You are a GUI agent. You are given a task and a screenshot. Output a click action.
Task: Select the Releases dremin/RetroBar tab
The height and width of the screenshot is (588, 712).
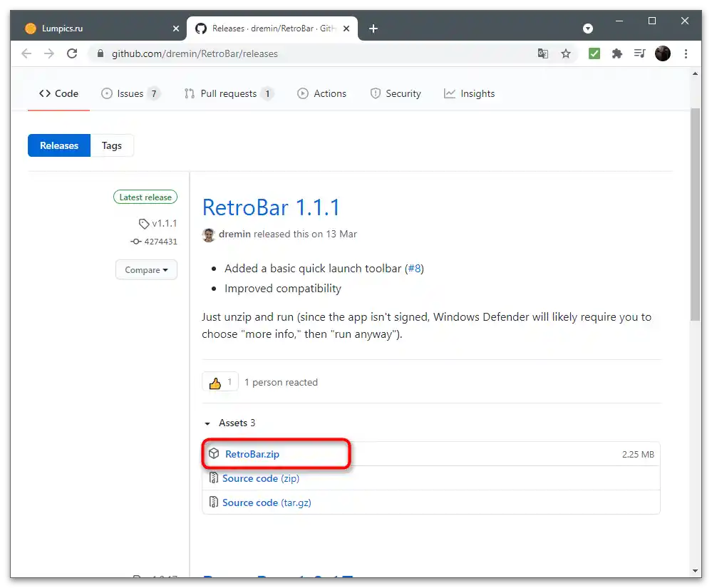pos(272,29)
